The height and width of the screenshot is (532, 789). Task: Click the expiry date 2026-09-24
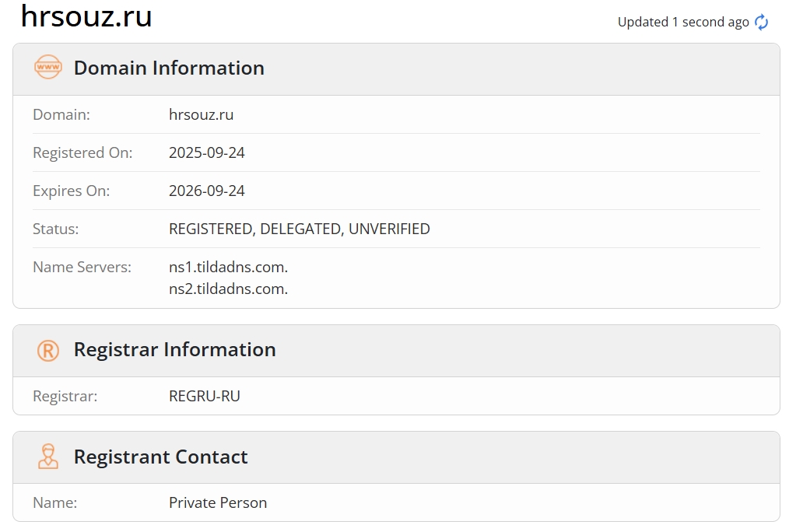tap(207, 191)
